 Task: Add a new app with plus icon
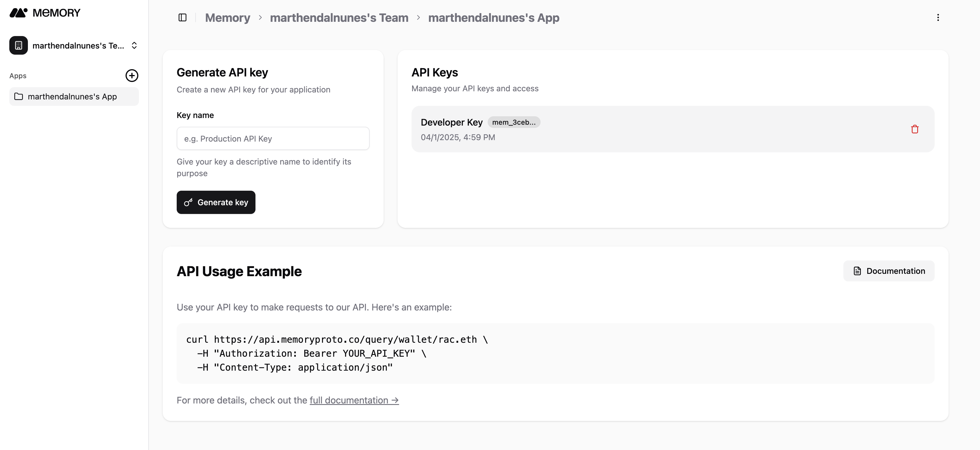pyautogui.click(x=132, y=76)
